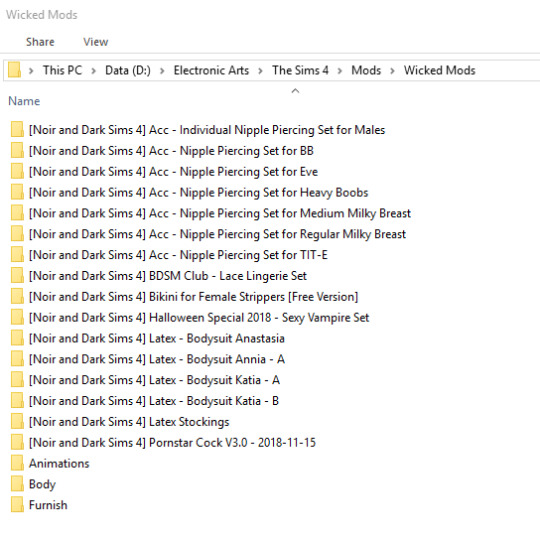Open the View ribbon tab
Screen dimensions: 540x541
click(96, 42)
